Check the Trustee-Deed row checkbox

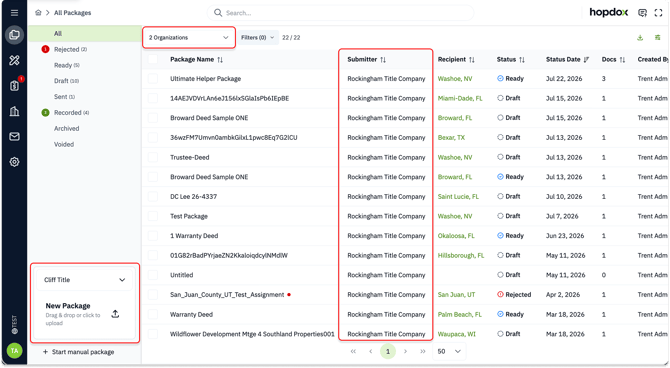click(x=153, y=157)
